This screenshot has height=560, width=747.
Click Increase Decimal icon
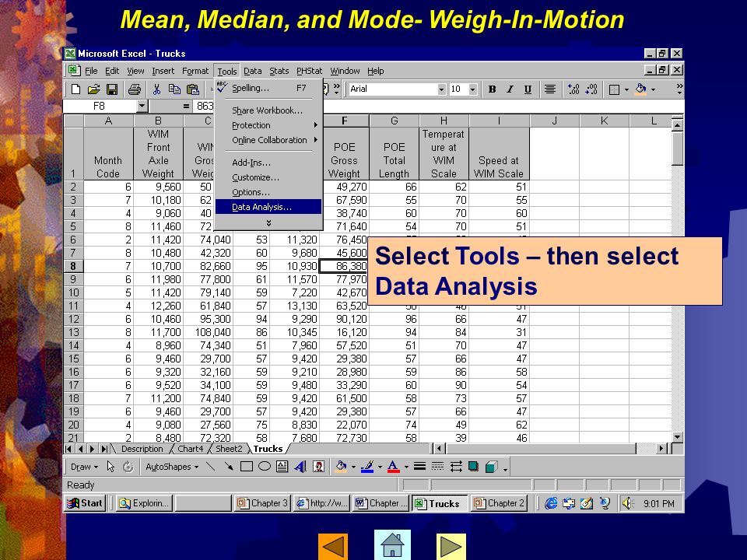573,89
